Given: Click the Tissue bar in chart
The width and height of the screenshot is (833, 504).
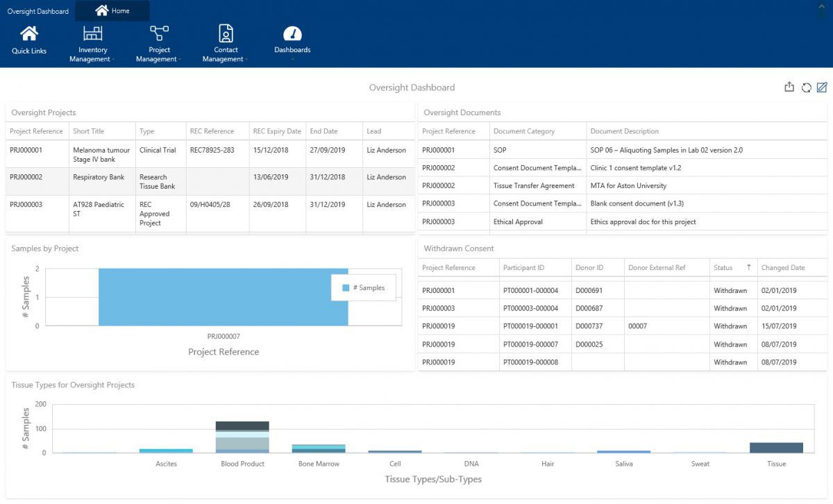Looking at the screenshot, I should (x=776, y=448).
